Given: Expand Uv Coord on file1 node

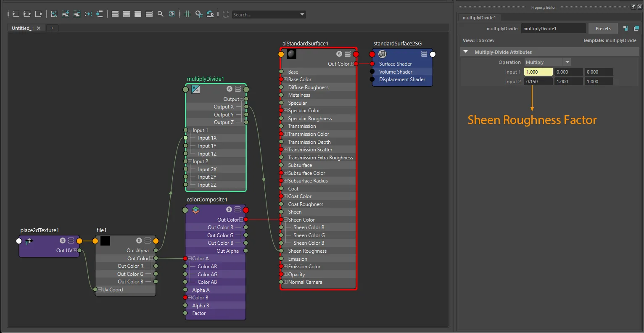Looking at the screenshot, I should pyautogui.click(x=100, y=290).
